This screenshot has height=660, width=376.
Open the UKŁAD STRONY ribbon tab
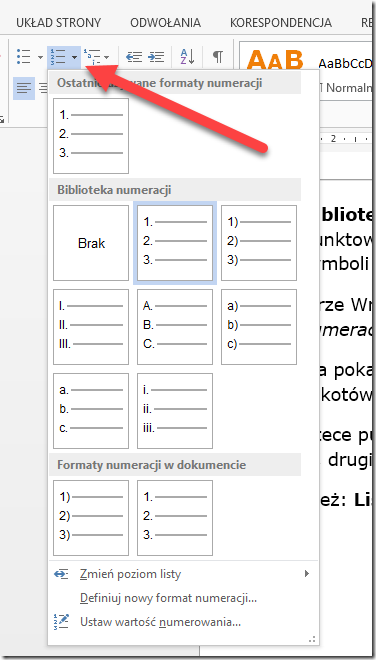59,22
